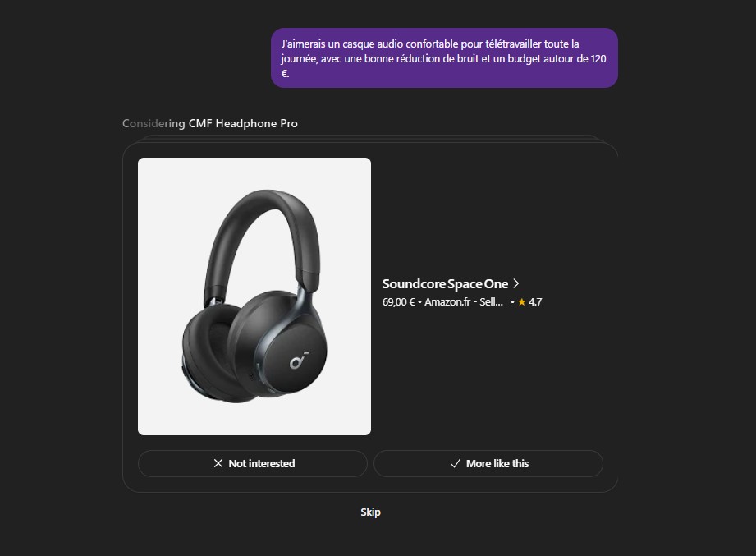The width and height of the screenshot is (756, 556).
Task: Click the chevron next to Soundcore Space One
Action: pyautogui.click(x=515, y=283)
